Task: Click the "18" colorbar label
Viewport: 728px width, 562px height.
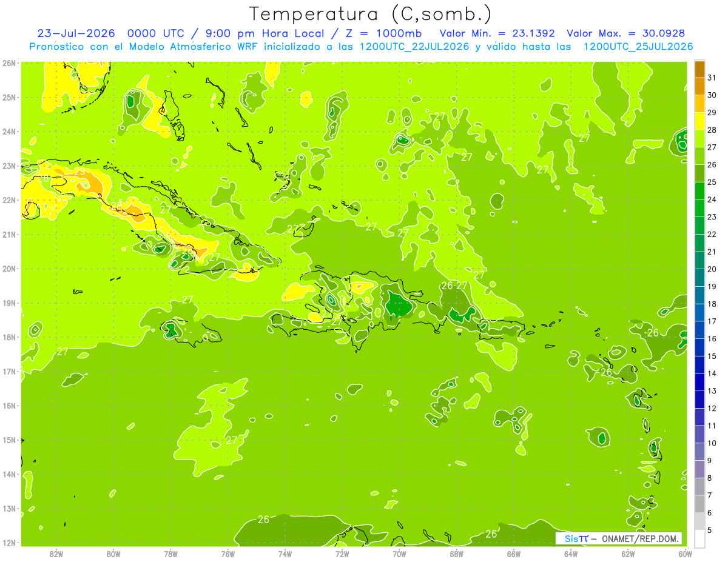Action: click(x=712, y=304)
